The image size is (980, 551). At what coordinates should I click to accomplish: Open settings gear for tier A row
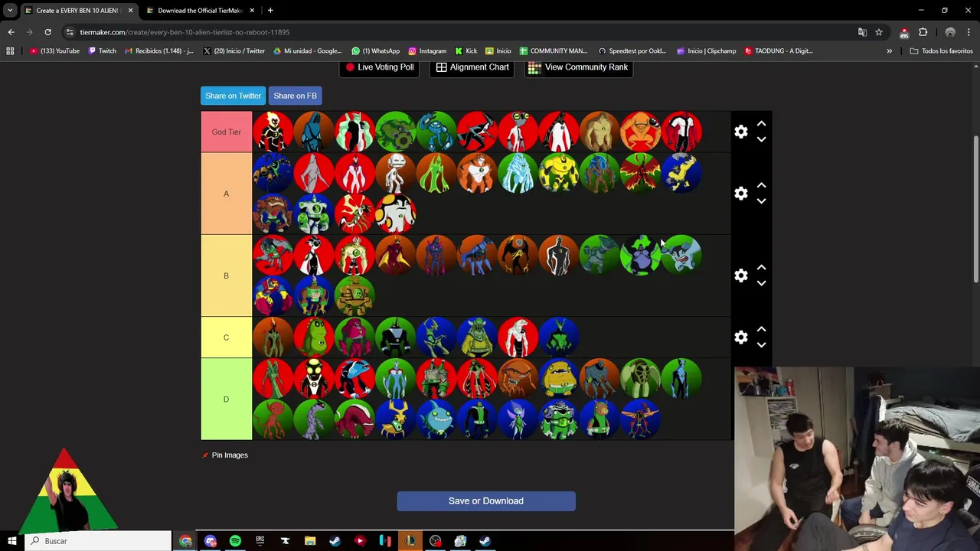pyautogui.click(x=740, y=194)
